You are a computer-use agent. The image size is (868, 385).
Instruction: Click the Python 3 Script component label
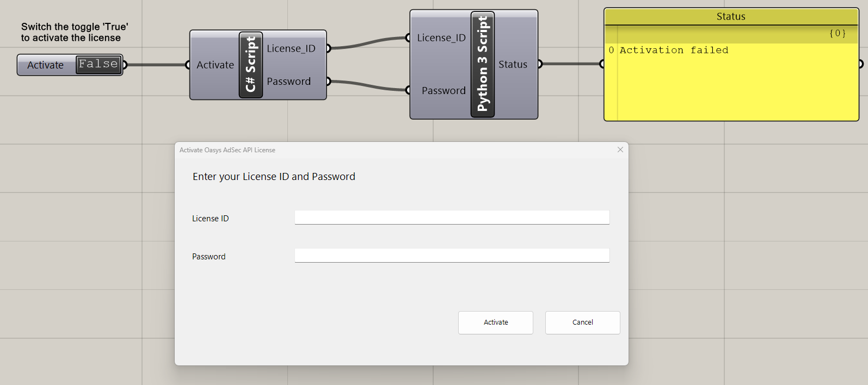coord(483,64)
